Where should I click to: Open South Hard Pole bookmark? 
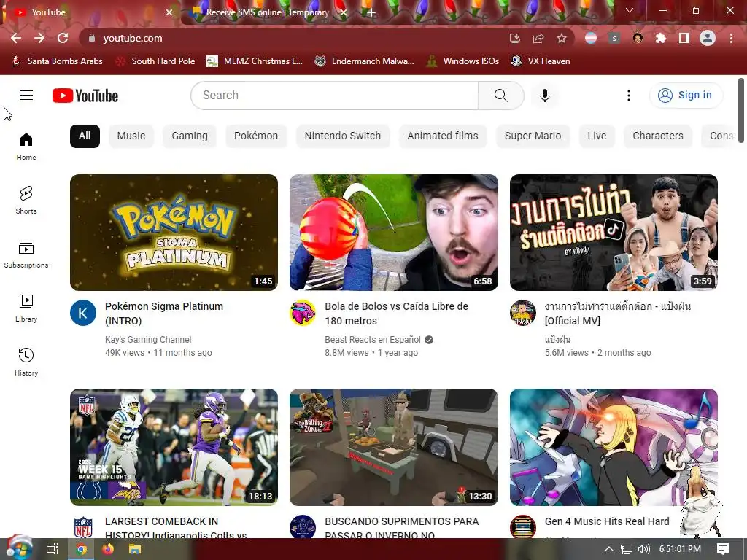[156, 61]
